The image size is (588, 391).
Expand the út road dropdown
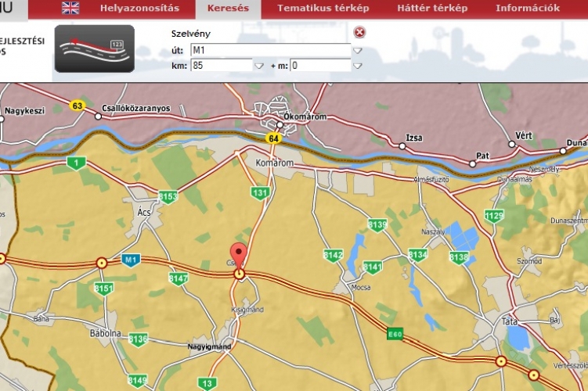357,51
